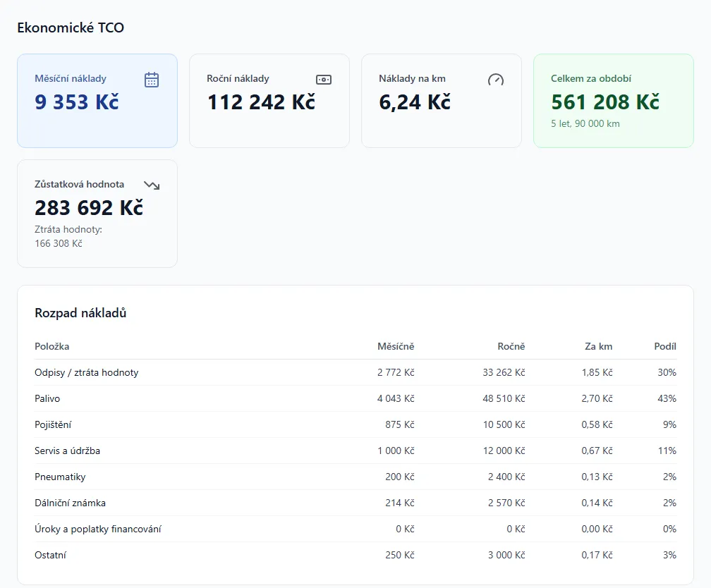Click the Ekonomické TCO heading
The height and width of the screenshot is (588, 711).
click(x=71, y=27)
